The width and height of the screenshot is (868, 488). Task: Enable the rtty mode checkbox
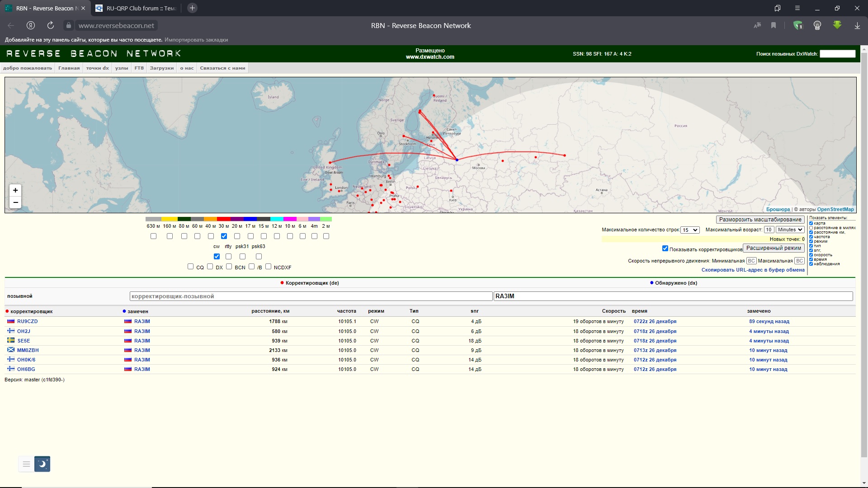(228, 257)
